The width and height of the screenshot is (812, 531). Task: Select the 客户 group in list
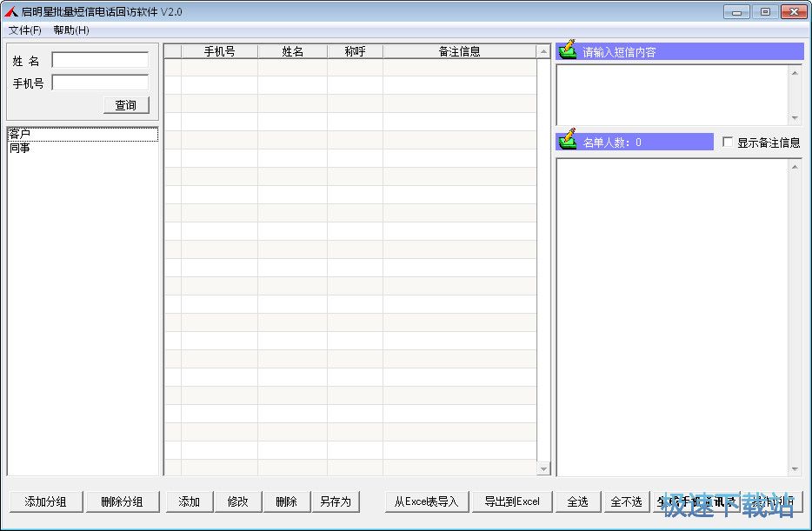coord(20,135)
